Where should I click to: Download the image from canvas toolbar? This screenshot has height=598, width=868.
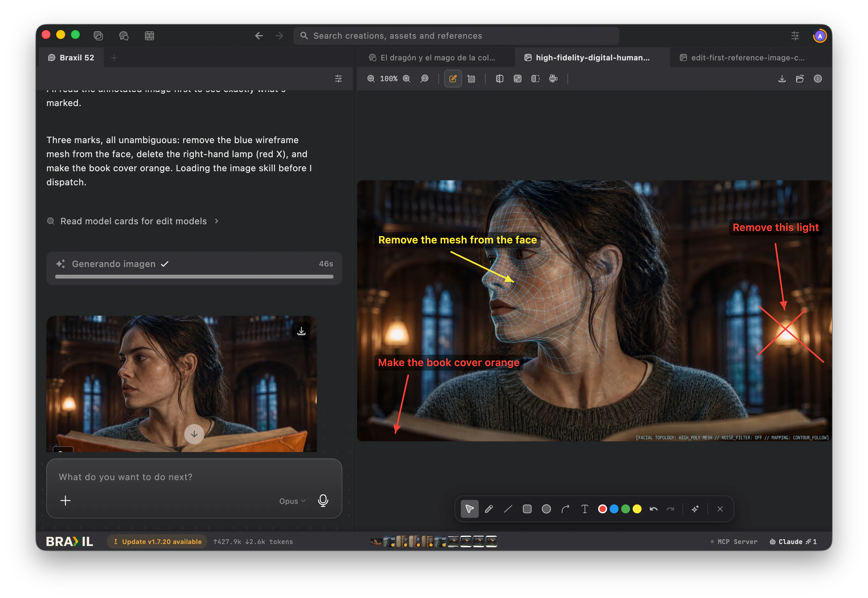(781, 79)
